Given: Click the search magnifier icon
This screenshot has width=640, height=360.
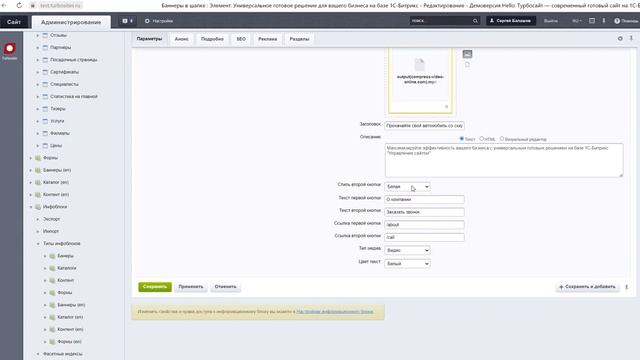Looking at the screenshot, I should coord(475,21).
